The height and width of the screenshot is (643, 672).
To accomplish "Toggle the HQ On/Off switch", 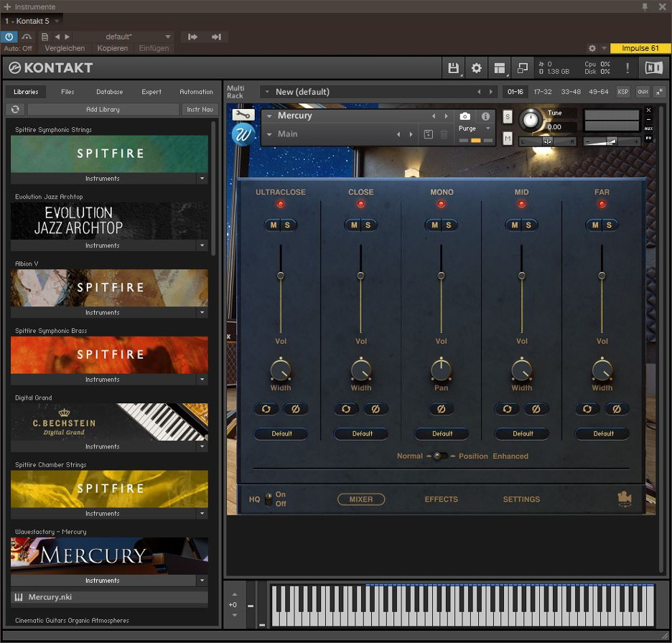I will coord(269,499).
